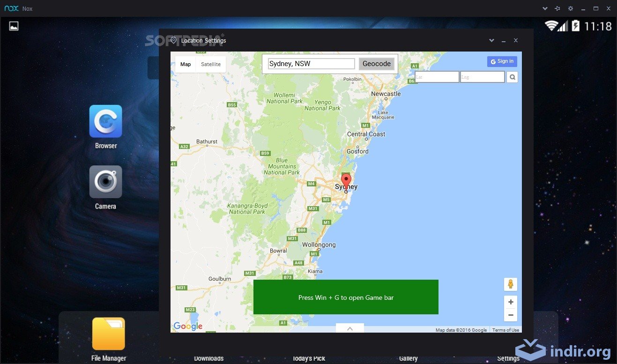Expand the Nox title bar dropdown arrow
617x364 pixels.
pos(545,8)
